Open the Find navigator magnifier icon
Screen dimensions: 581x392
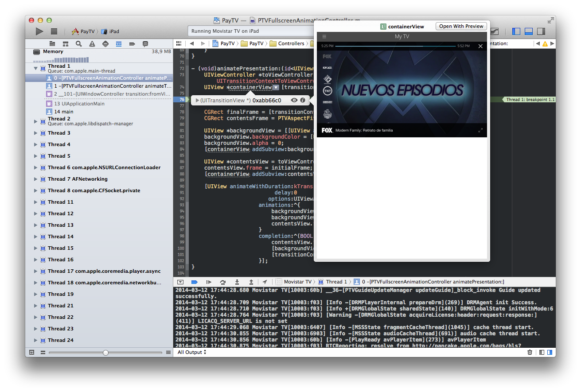click(x=79, y=44)
